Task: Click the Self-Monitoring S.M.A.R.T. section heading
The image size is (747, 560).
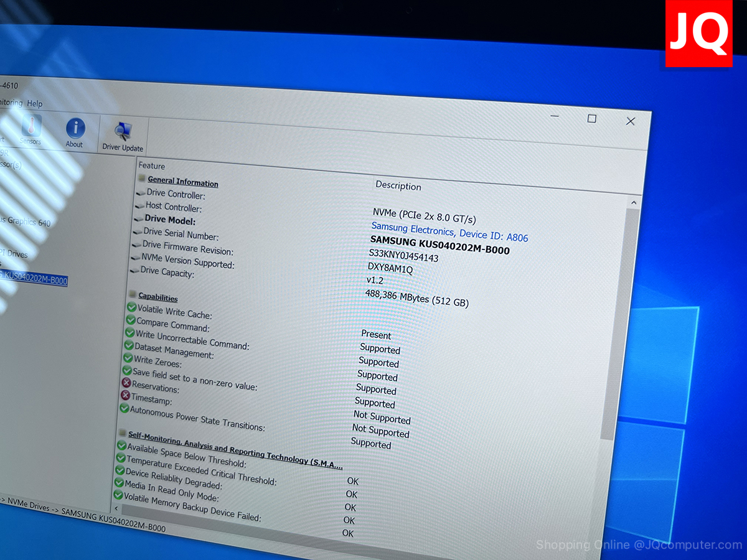Action: (235, 450)
